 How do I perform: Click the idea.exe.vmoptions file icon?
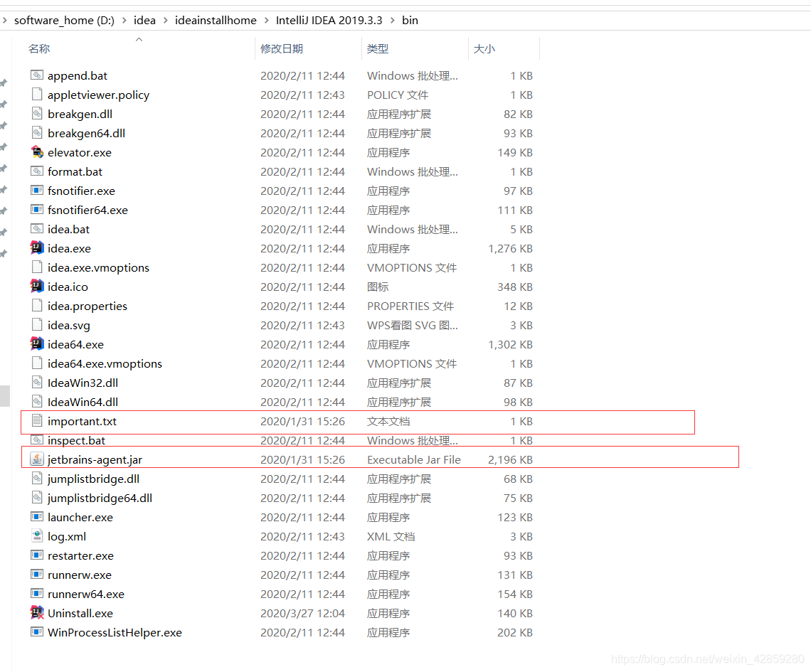point(37,267)
